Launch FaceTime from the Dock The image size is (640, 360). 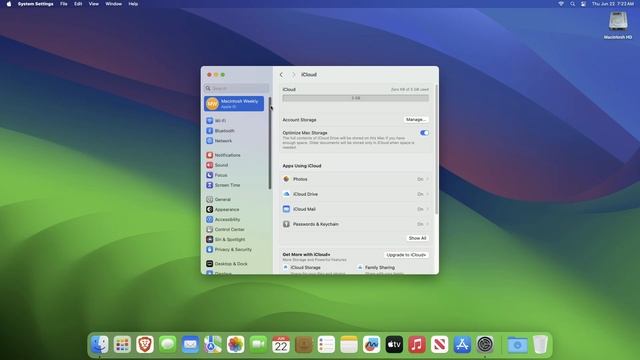(258, 344)
